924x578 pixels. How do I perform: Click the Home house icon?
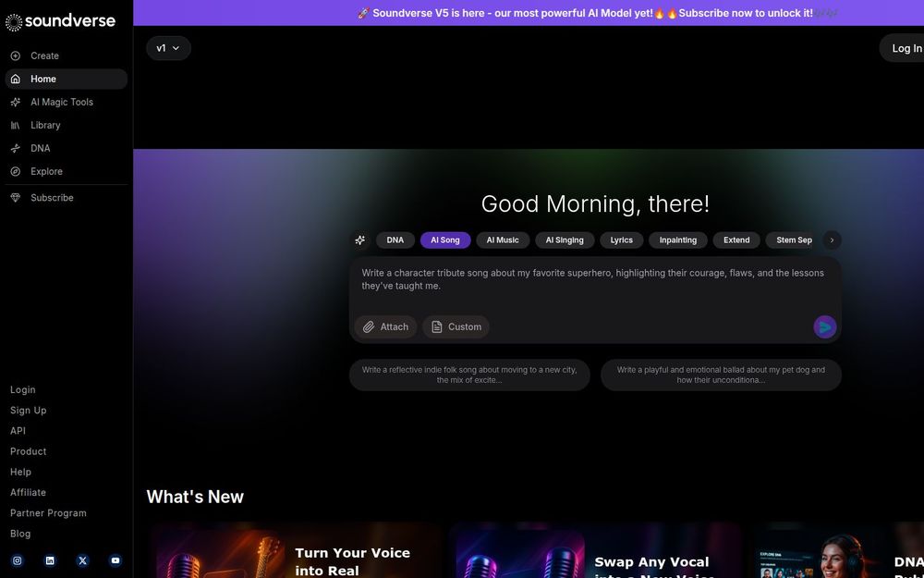[16, 79]
